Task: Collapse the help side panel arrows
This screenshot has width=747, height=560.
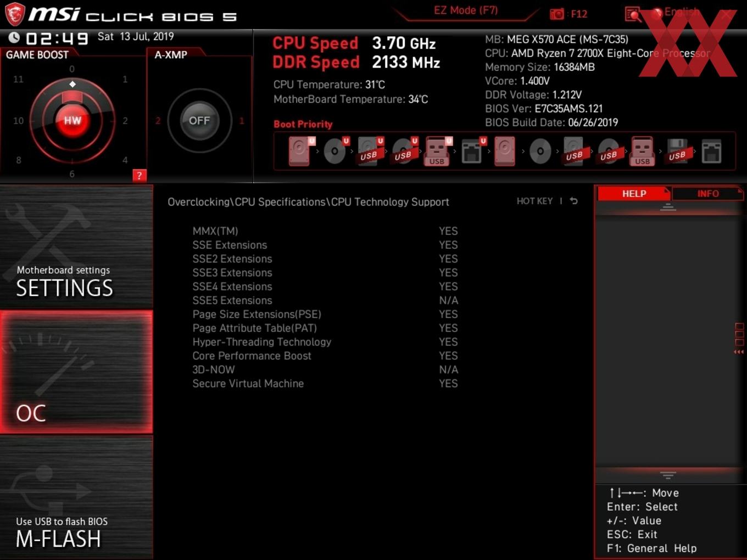Action: tap(739, 352)
